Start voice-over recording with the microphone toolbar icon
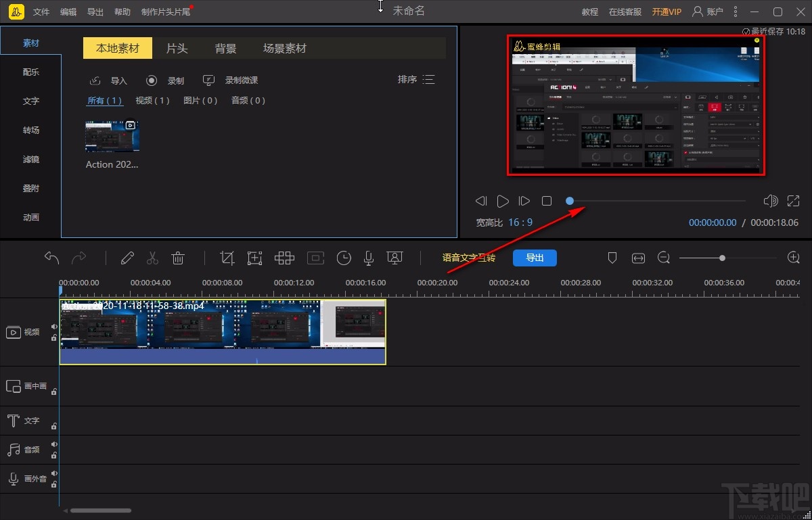The width and height of the screenshot is (812, 520). [x=369, y=258]
